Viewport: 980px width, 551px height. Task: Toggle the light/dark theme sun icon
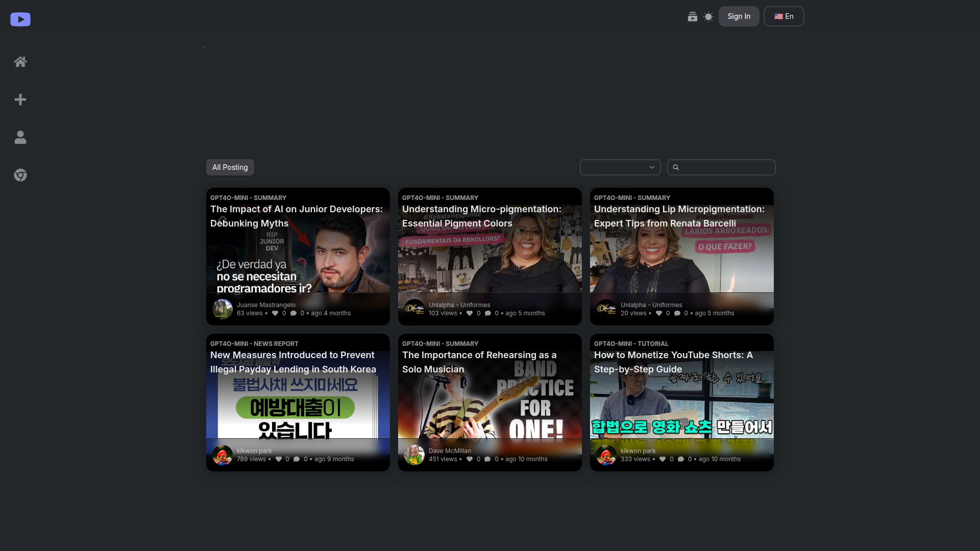click(x=708, y=17)
